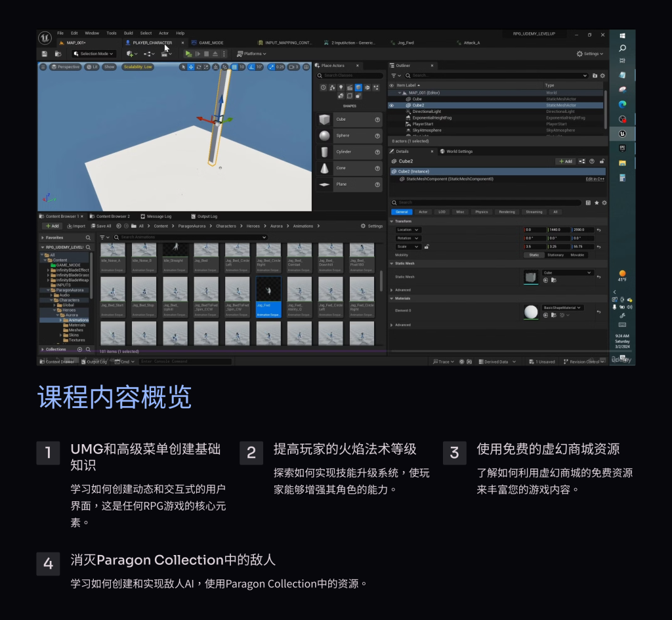The width and height of the screenshot is (672, 620).
Task: Click the viewport layout maximize icon
Action: click(306, 67)
